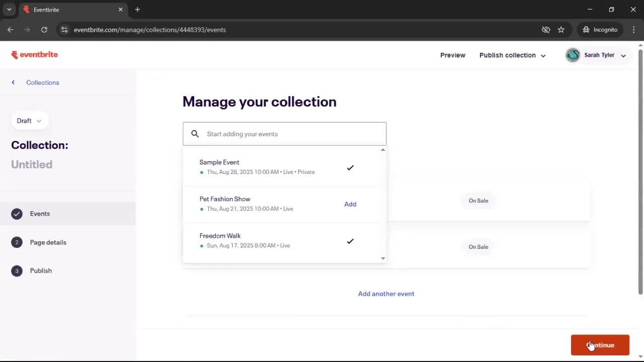This screenshot has height=362, width=644.
Task: Click the Incognito indicator
Action: 600,30
